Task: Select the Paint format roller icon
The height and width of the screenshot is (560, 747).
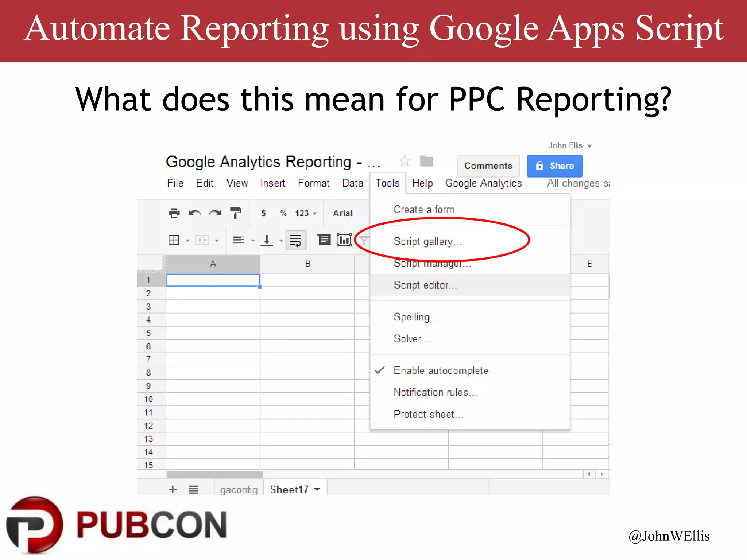Action: (x=236, y=213)
